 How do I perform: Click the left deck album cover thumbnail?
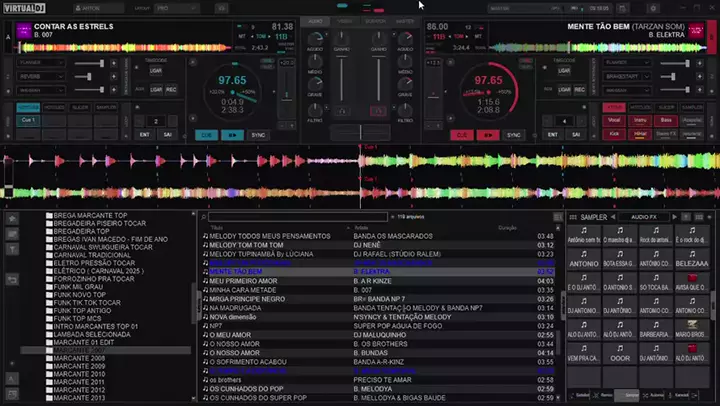click(23, 33)
